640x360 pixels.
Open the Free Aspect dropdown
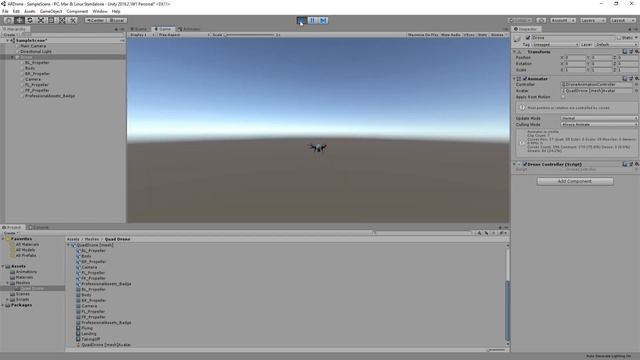click(x=184, y=35)
